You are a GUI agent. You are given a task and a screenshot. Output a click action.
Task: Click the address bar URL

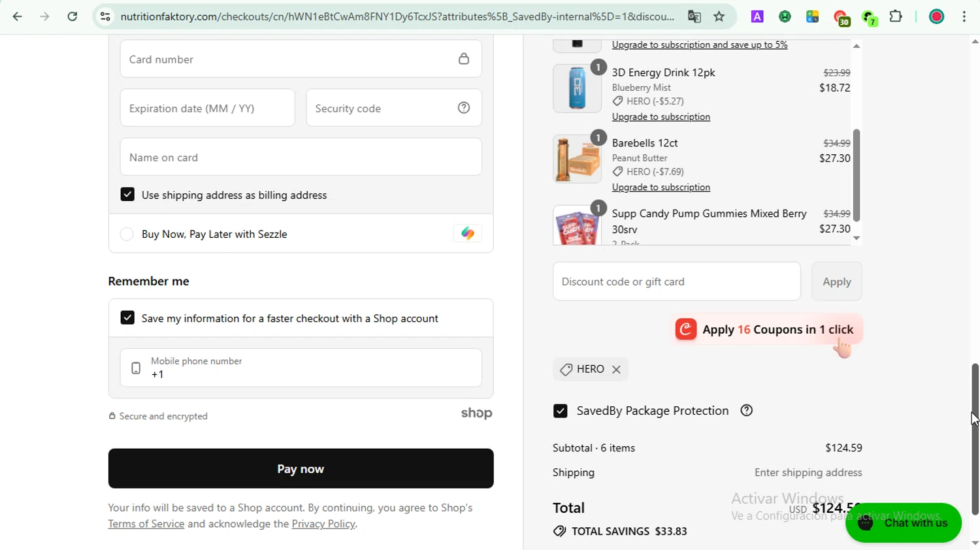pos(397,17)
